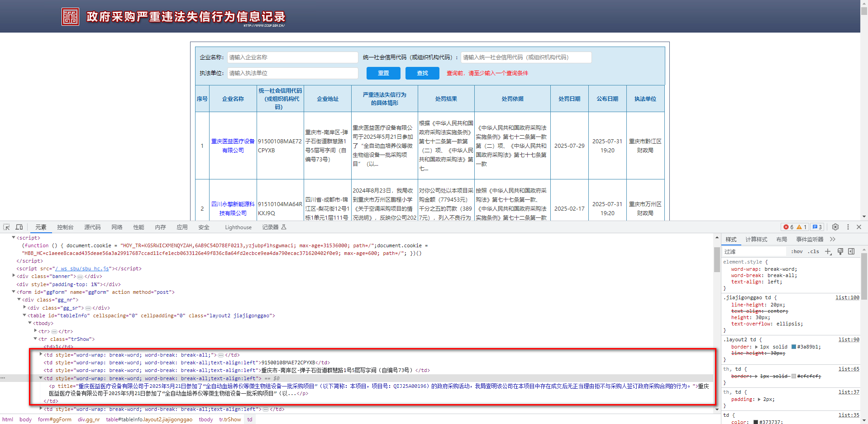Add a new style rule
Screen dimensions: 868x424
828,251
